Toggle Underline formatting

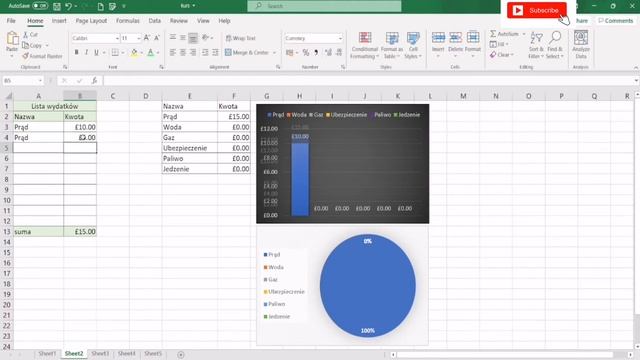pyautogui.click(x=96, y=52)
